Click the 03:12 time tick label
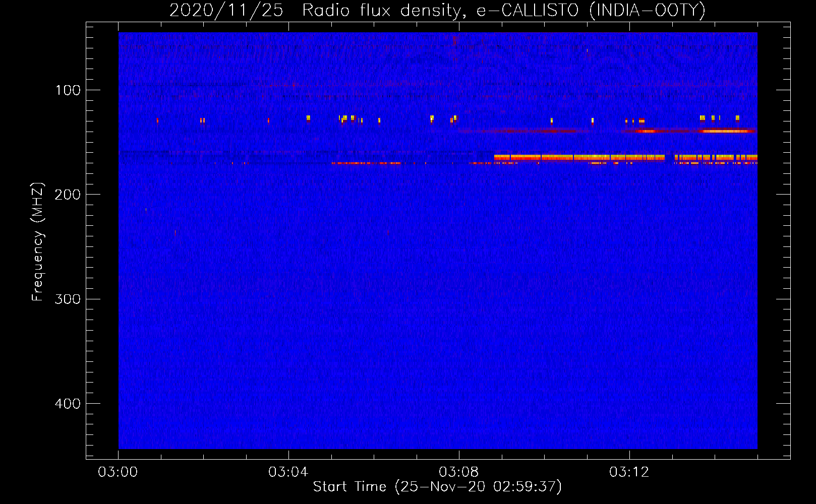Screen dimensions: 816x504 (x=629, y=472)
